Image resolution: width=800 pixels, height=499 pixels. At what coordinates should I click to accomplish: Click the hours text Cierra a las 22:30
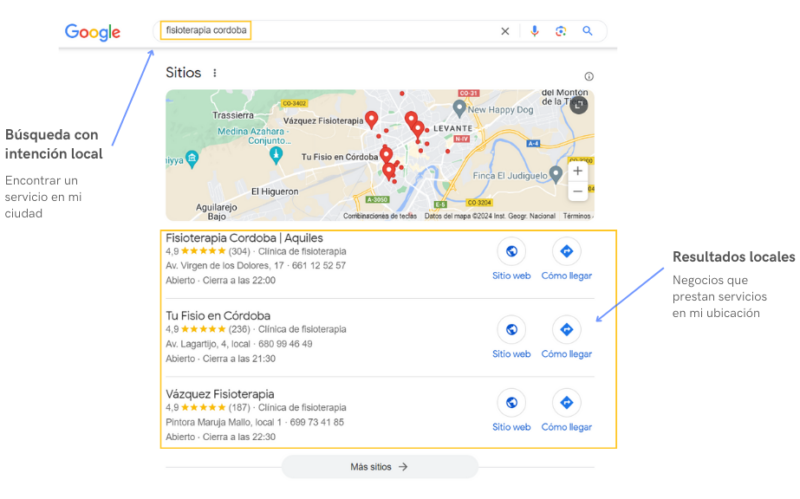point(239,437)
